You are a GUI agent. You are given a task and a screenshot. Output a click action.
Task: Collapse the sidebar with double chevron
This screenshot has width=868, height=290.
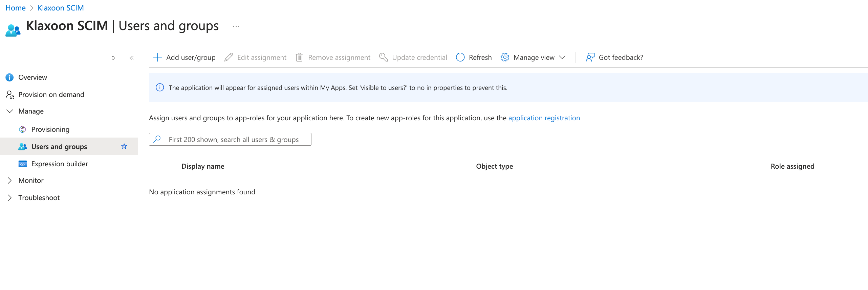click(x=131, y=58)
